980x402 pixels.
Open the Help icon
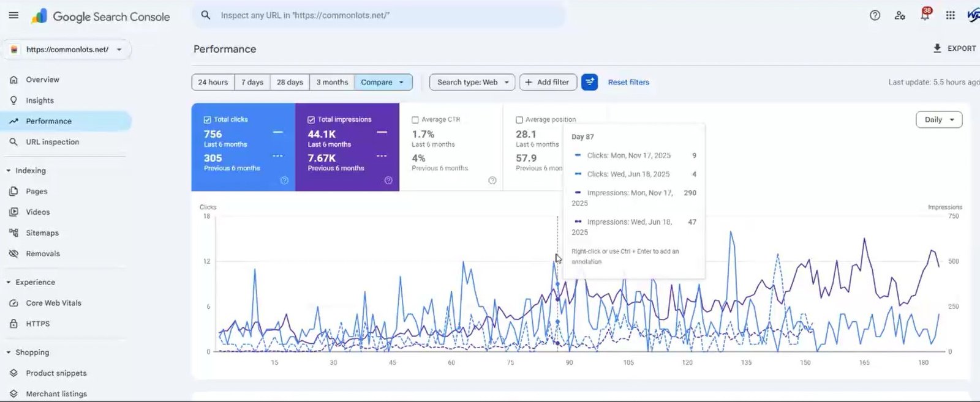pyautogui.click(x=875, y=15)
